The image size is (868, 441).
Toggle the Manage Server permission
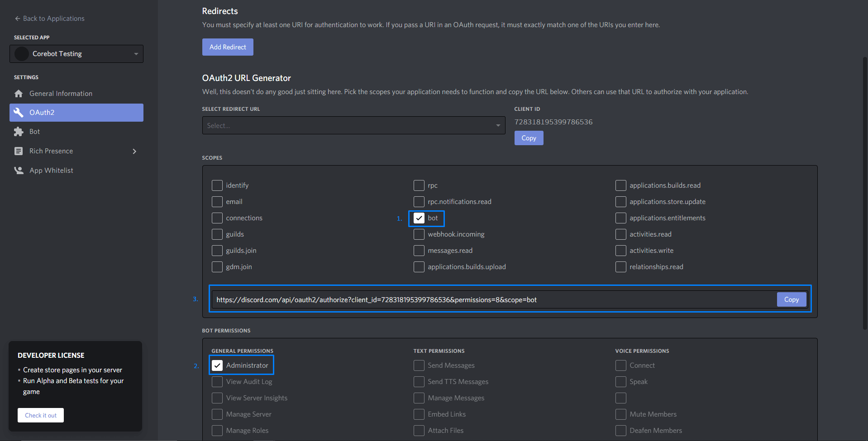point(217,414)
